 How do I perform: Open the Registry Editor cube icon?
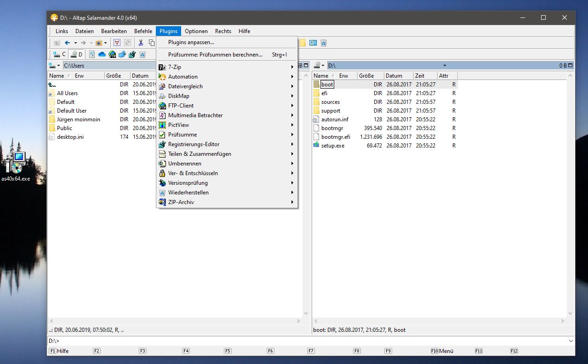coord(132,54)
